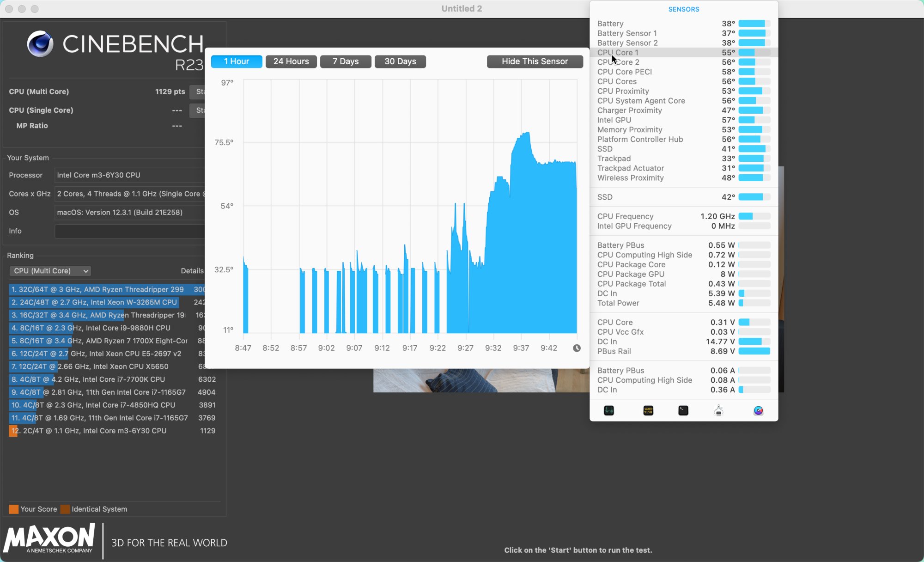
Task: Switch graph to 1 Hour range
Action: pyautogui.click(x=237, y=61)
